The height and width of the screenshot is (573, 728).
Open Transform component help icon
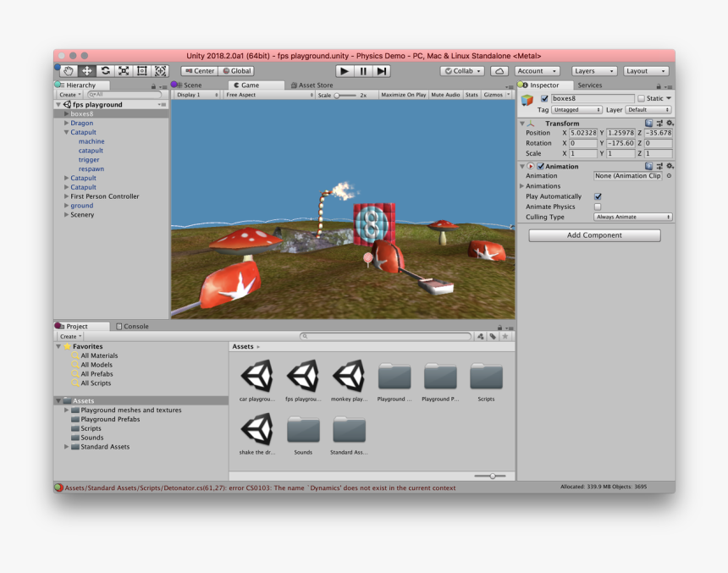click(648, 123)
